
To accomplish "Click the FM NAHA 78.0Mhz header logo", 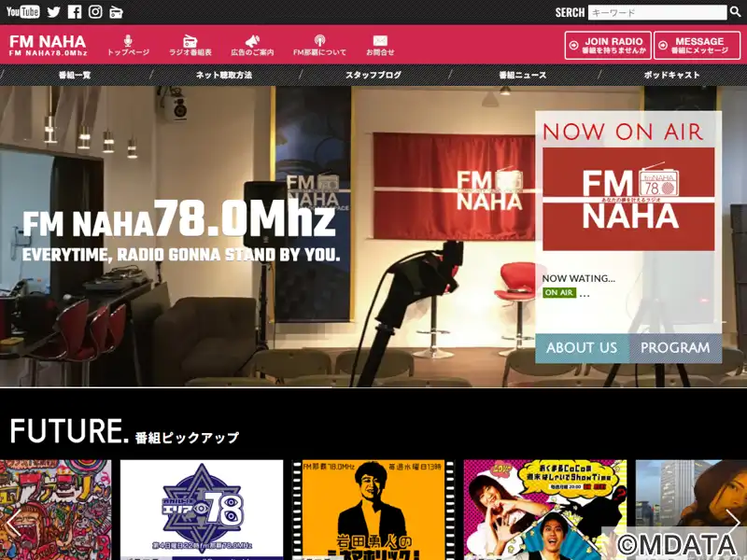I will [49, 45].
